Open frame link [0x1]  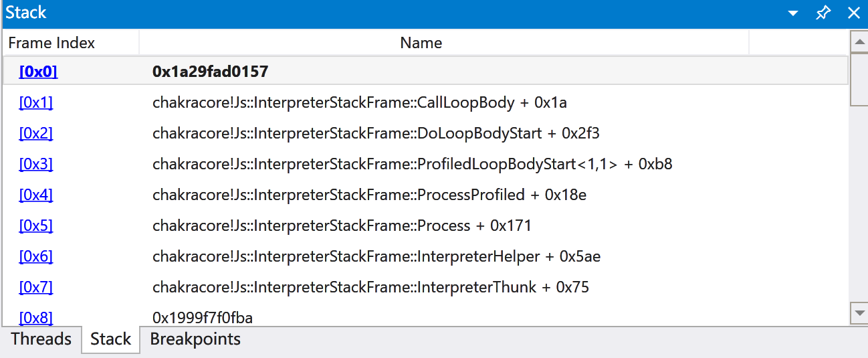click(35, 102)
